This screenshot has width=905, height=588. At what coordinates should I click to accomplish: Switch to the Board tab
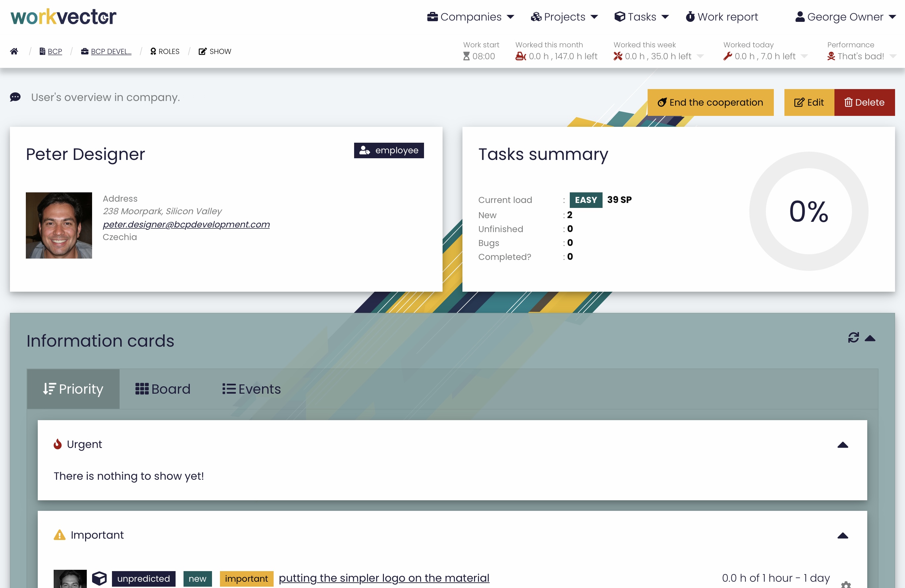(x=163, y=389)
